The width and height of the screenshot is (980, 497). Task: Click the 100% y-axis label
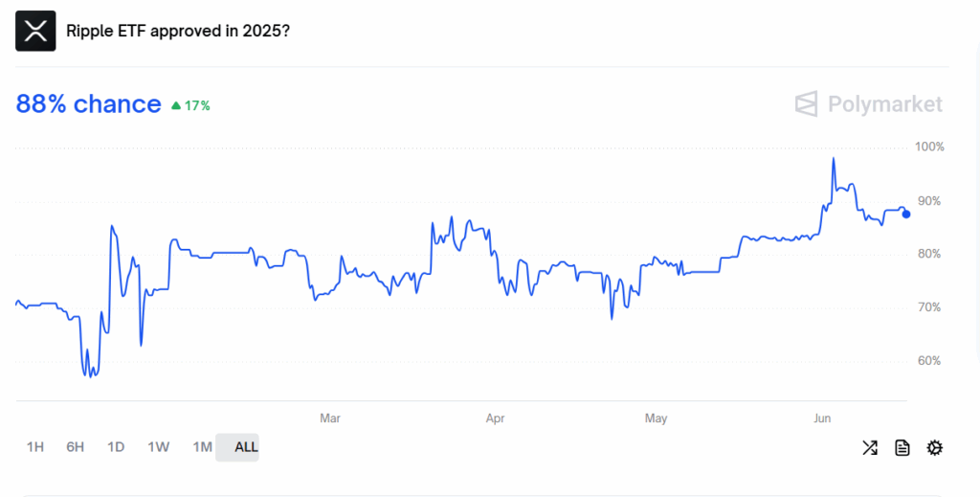point(929,147)
